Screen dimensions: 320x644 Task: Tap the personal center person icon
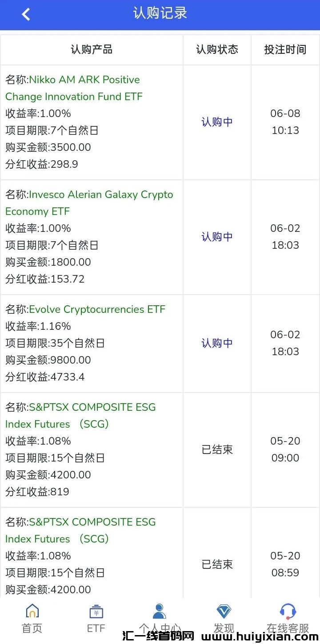160,611
